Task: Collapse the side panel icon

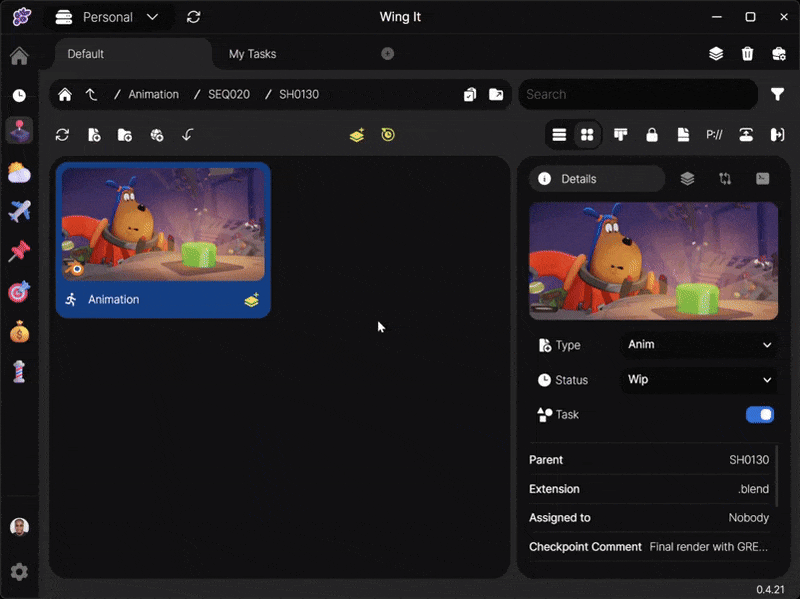Action: pos(777,135)
